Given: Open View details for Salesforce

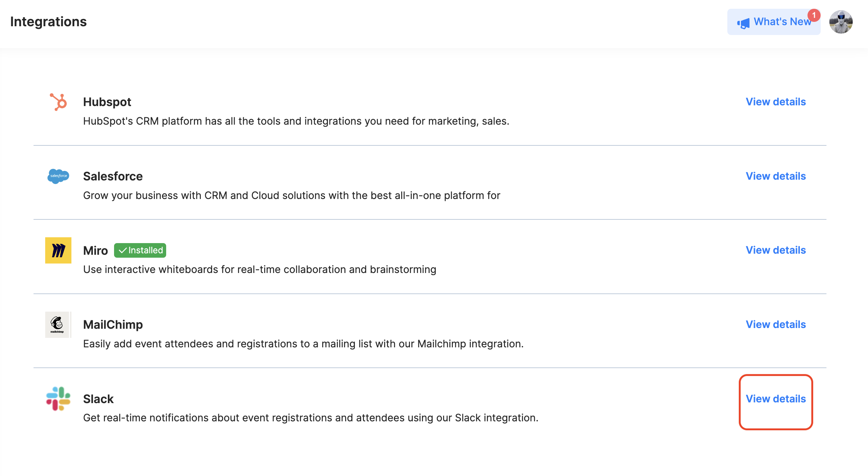Looking at the screenshot, I should (x=776, y=176).
